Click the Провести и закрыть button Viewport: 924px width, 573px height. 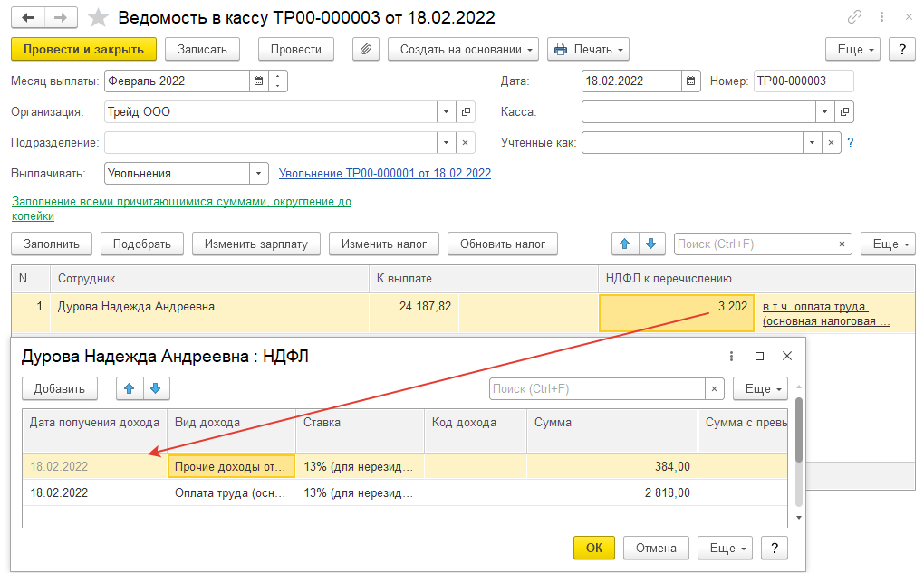[x=83, y=50]
